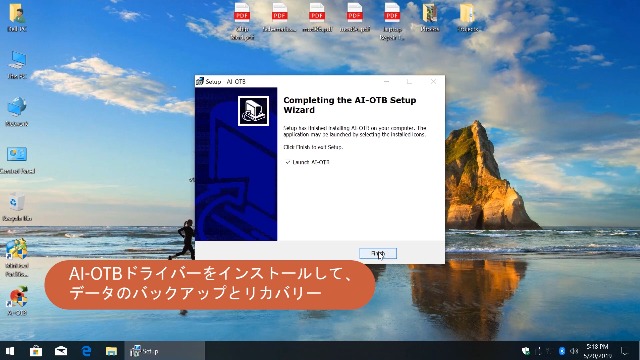Screen dimensions: 640x360
Task: Open the Action Center notification icon
Action: tap(624, 351)
